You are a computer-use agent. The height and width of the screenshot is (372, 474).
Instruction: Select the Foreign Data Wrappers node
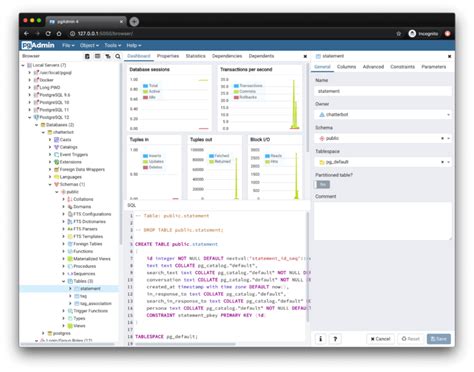[82, 170]
